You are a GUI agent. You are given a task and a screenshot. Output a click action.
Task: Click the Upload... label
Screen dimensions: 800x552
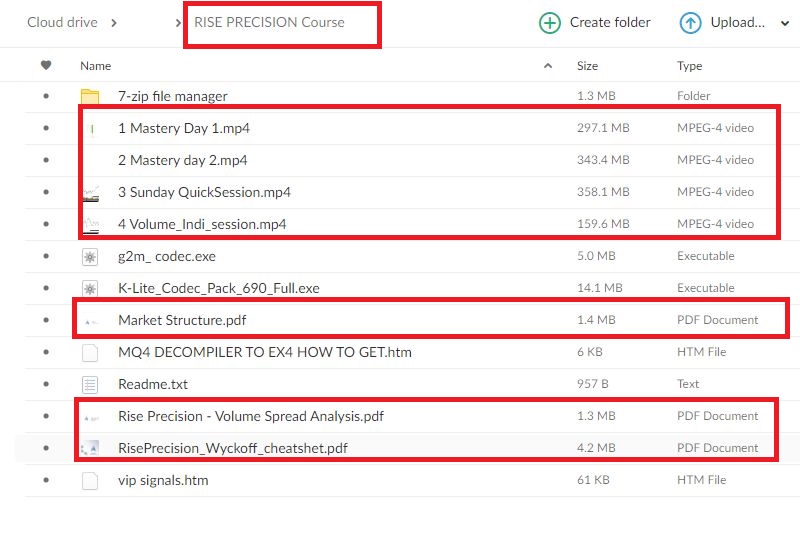pyautogui.click(x=738, y=22)
